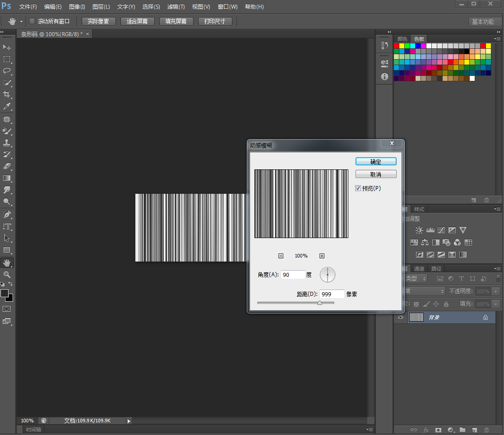Image resolution: width=504 pixels, height=435 pixels.
Task: Click 取消 to cancel the dialog
Action: [x=375, y=174]
